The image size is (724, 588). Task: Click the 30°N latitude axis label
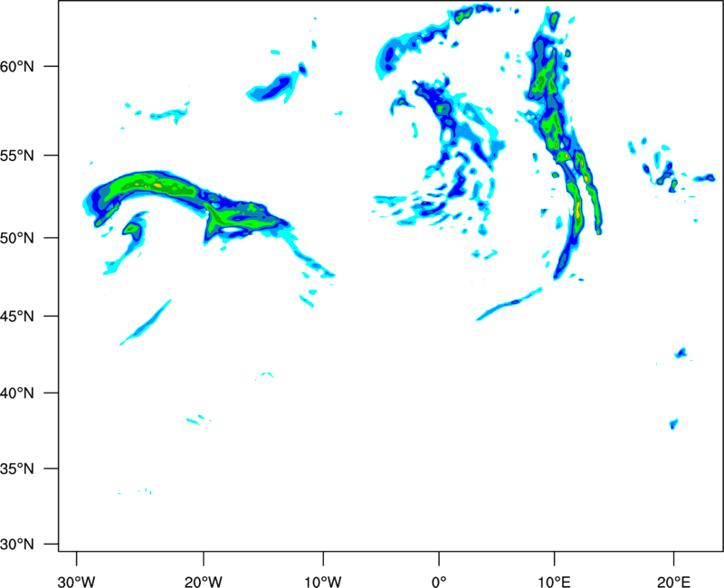click(x=17, y=545)
